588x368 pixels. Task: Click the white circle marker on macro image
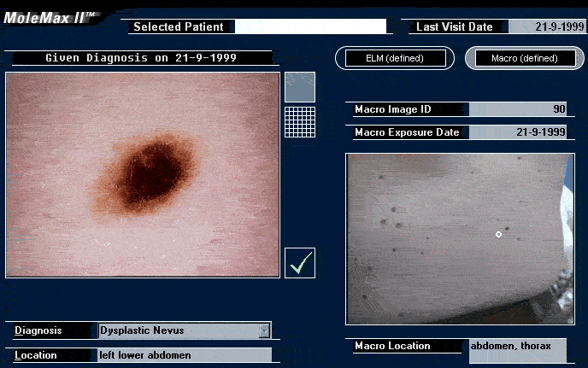click(x=498, y=234)
